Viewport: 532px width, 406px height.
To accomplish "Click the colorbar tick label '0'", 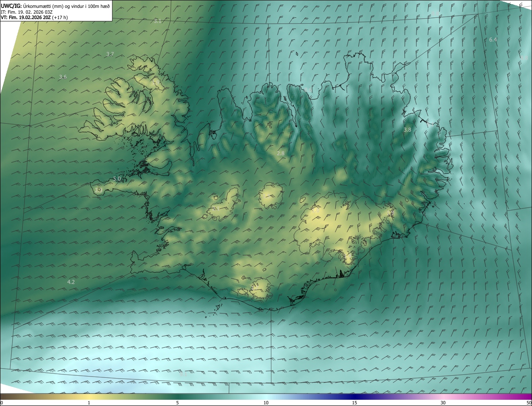I will click(2, 403).
